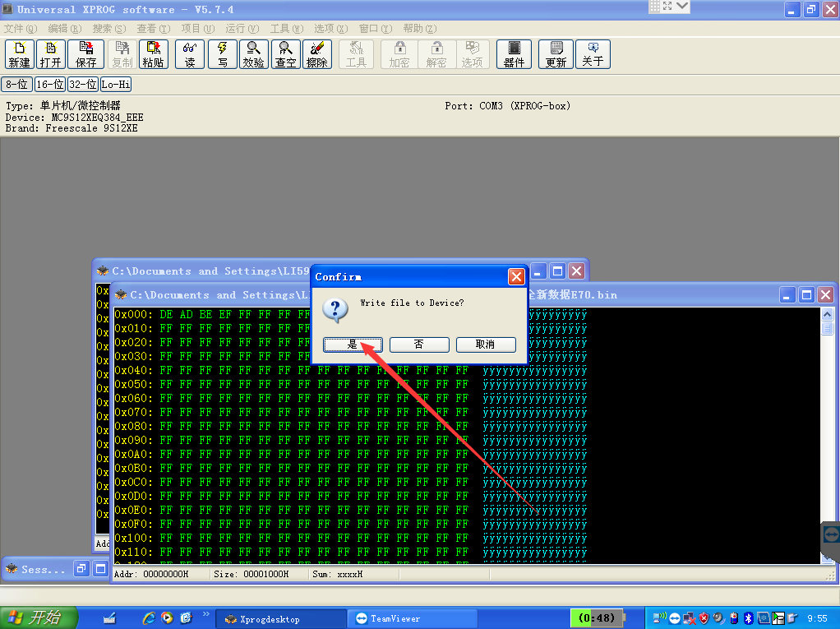Viewport: 840px width, 629px height.
Task: Decline write with 否 button
Action: pos(419,345)
